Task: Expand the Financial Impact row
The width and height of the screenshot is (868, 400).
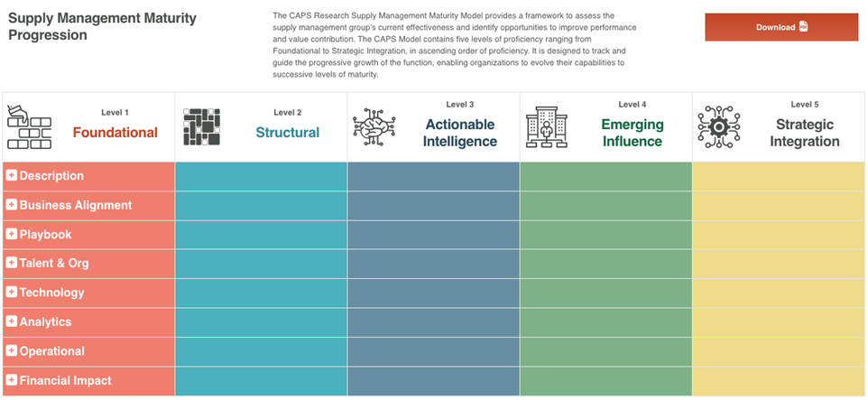Action: pos(12,380)
